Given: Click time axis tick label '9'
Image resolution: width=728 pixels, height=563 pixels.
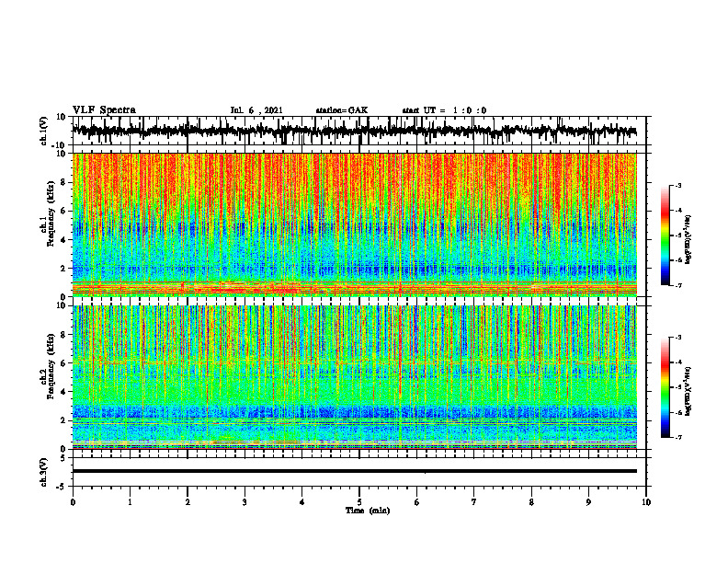Looking at the screenshot, I should [588, 502].
